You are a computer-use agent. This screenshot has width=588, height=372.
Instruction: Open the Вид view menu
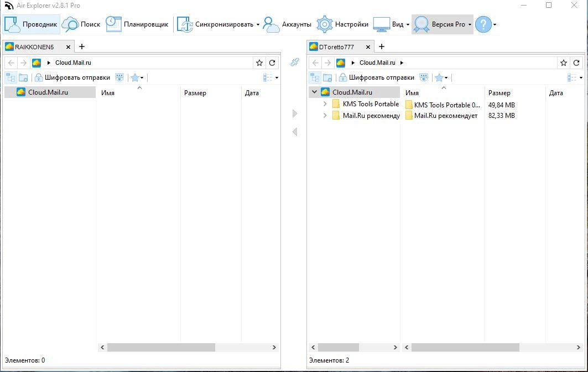[x=391, y=24]
